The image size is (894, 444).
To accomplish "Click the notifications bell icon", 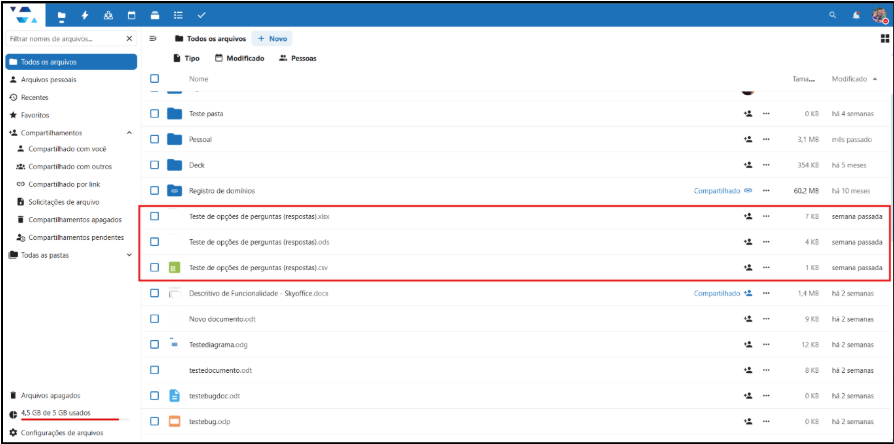I will (x=856, y=16).
